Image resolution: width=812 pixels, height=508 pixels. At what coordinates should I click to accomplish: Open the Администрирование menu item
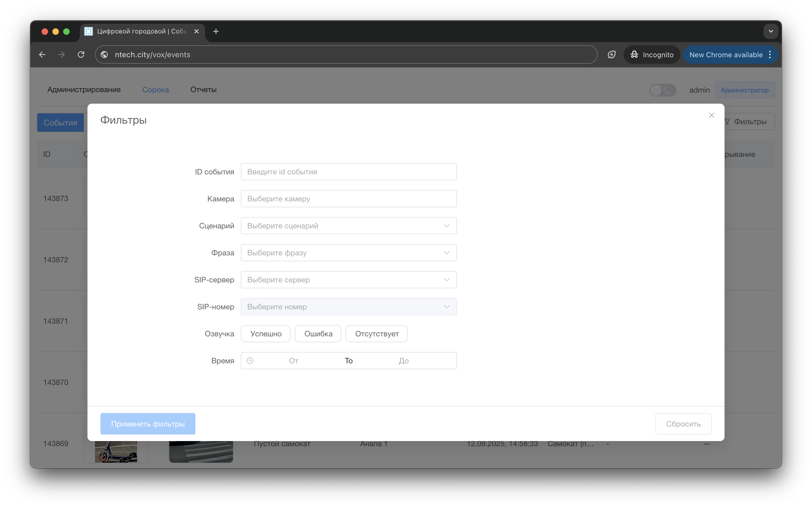pos(84,90)
